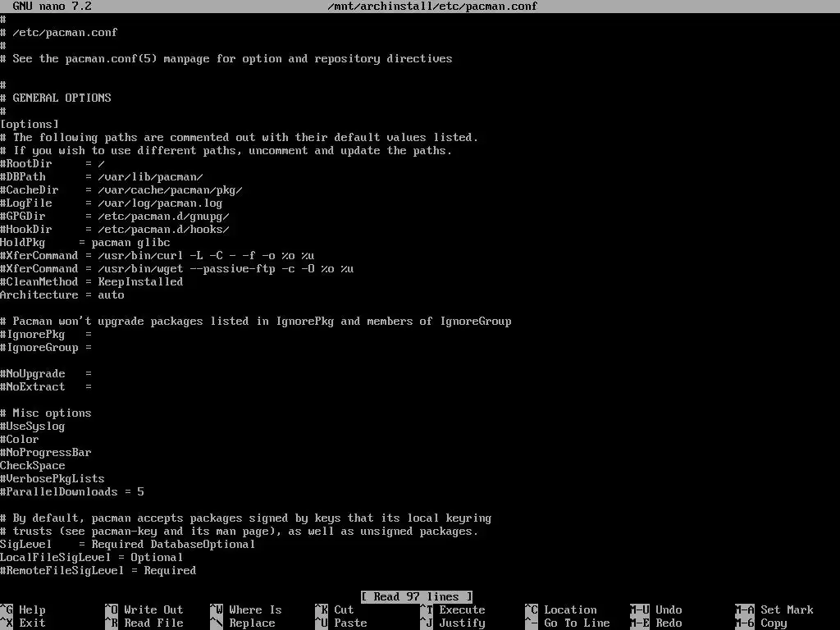The height and width of the screenshot is (630, 840).
Task: Place cursor on the #HookDir line
Action: click(115, 230)
